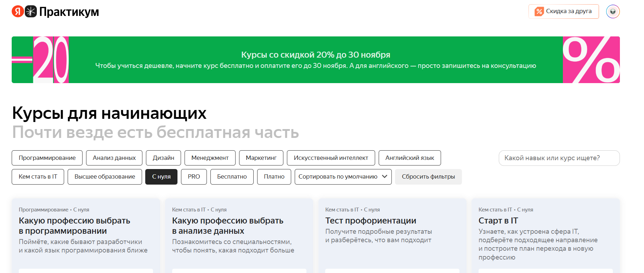Select the Анализ данных category

pos(114,158)
